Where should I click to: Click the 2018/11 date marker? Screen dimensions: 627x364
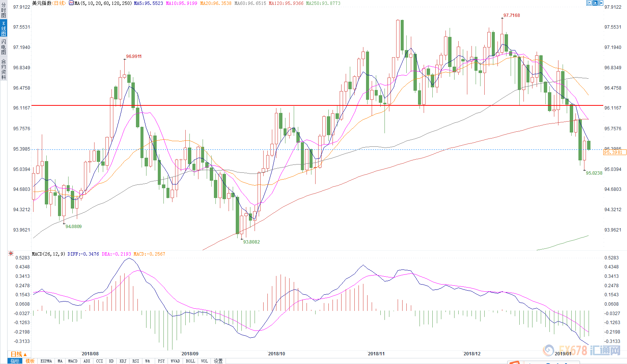pos(376,354)
